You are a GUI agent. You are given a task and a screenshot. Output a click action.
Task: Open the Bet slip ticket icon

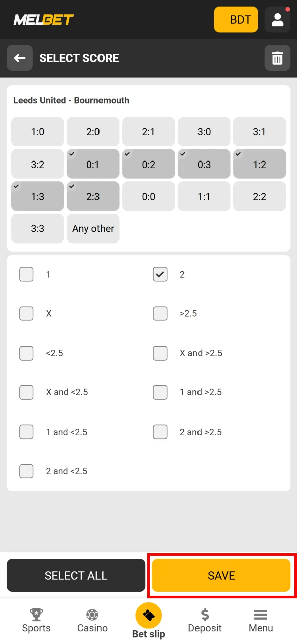click(148, 615)
